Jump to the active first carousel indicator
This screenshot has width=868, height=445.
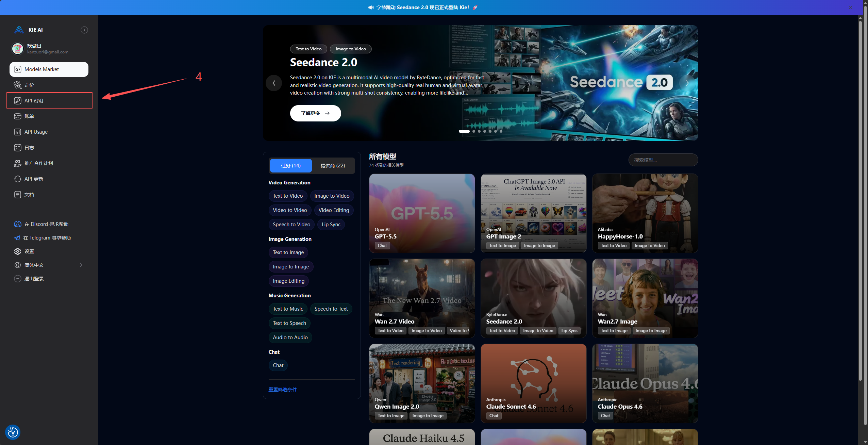[464, 131]
